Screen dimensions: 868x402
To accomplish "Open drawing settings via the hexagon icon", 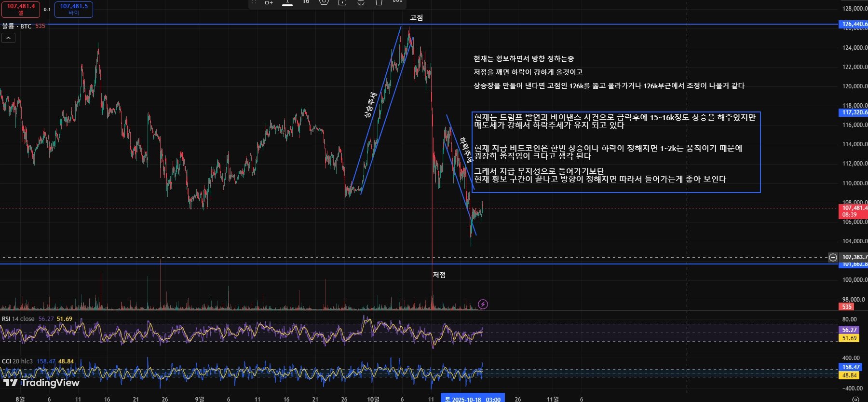I will [324, 2].
